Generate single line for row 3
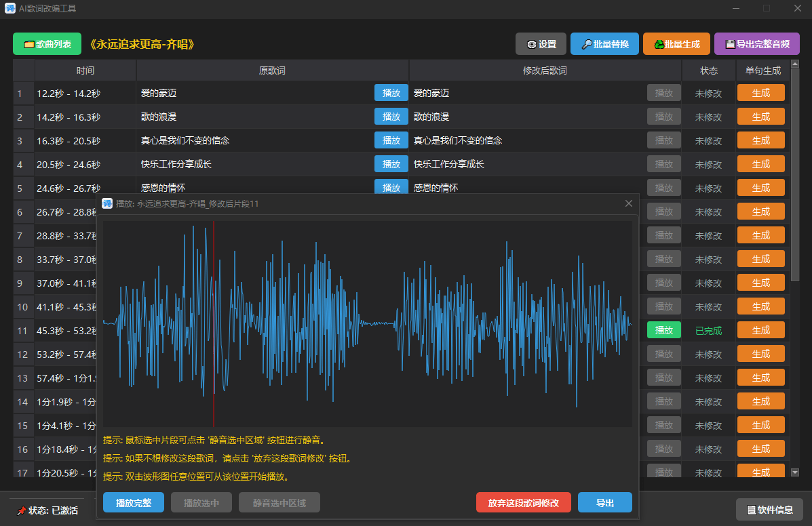 pyautogui.click(x=760, y=140)
